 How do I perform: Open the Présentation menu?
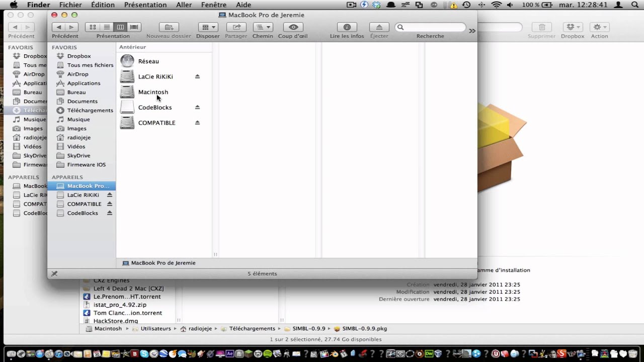[145, 5]
